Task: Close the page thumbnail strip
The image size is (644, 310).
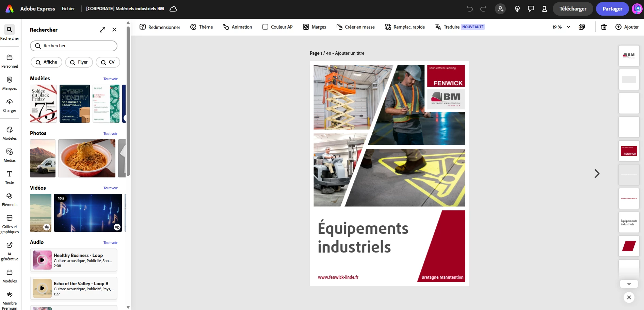Action: pos(629,297)
